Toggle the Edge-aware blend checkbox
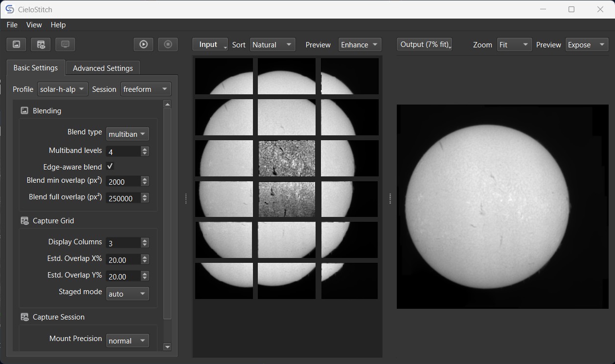The height and width of the screenshot is (364, 615). tap(110, 167)
